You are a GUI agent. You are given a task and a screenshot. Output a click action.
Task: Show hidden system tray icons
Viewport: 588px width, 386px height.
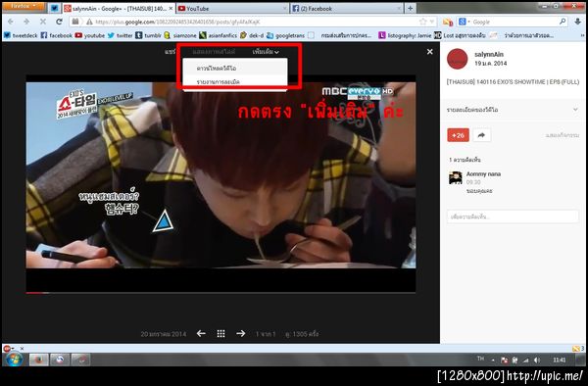[x=493, y=361]
